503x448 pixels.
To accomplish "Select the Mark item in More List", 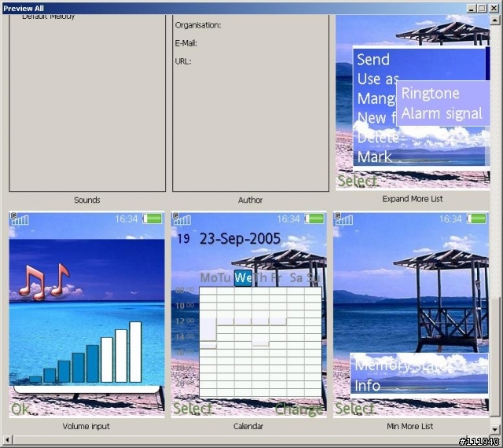I will tap(374, 157).
